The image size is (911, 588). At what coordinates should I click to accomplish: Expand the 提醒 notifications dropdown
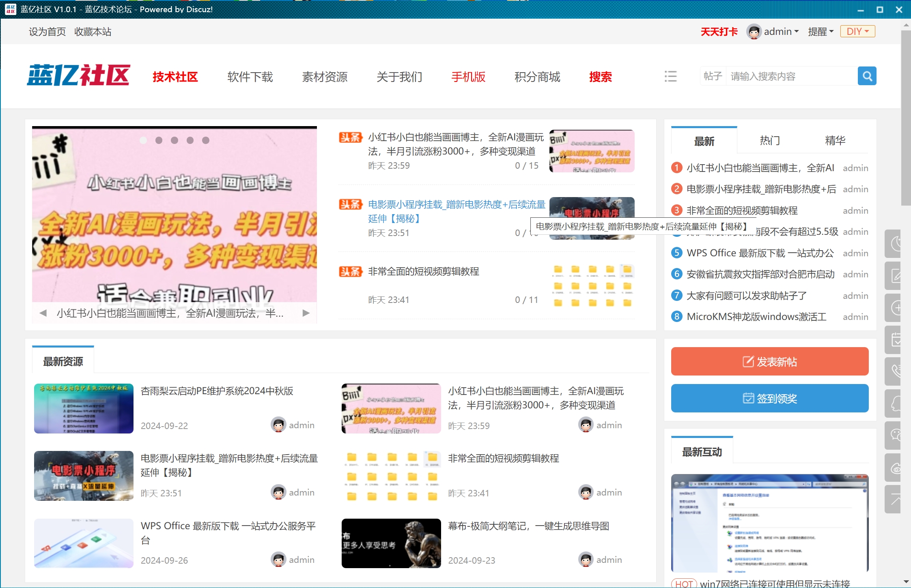click(x=821, y=32)
